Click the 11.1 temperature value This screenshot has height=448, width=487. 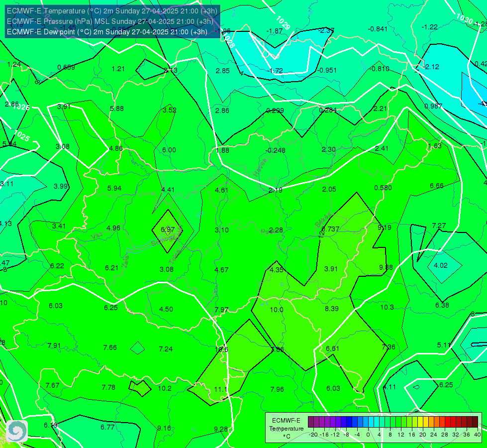pyautogui.click(x=220, y=389)
